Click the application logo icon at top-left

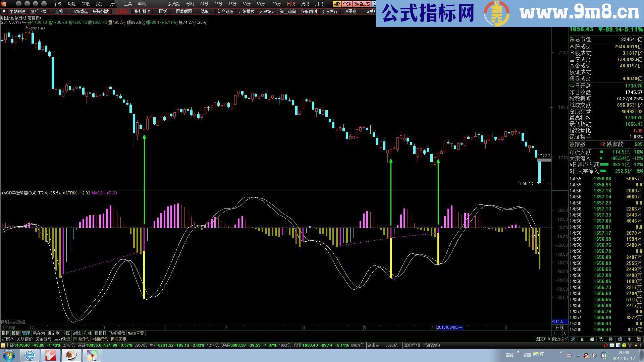[3, 3]
